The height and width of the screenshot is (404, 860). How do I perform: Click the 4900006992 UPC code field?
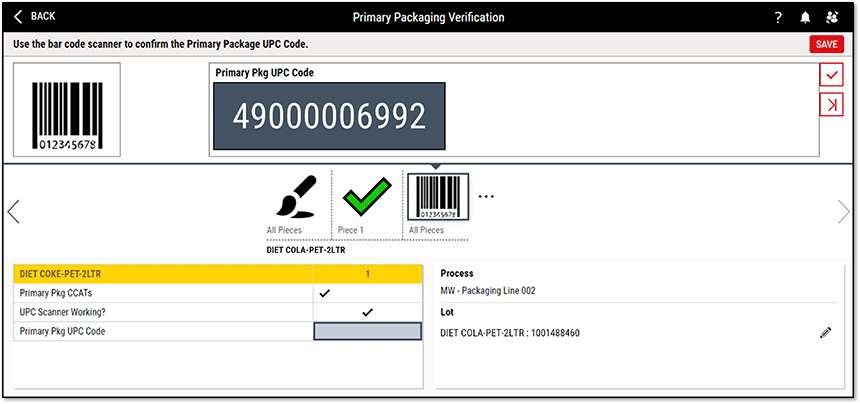(329, 116)
